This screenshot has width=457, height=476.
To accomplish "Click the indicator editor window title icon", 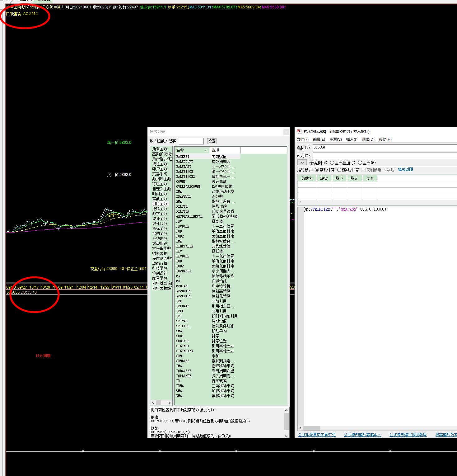I will coord(299,131).
